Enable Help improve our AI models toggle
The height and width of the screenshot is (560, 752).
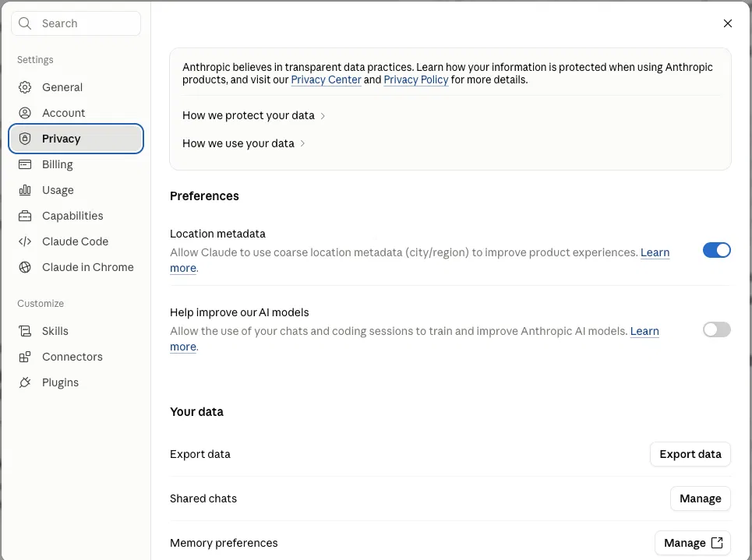(x=716, y=330)
